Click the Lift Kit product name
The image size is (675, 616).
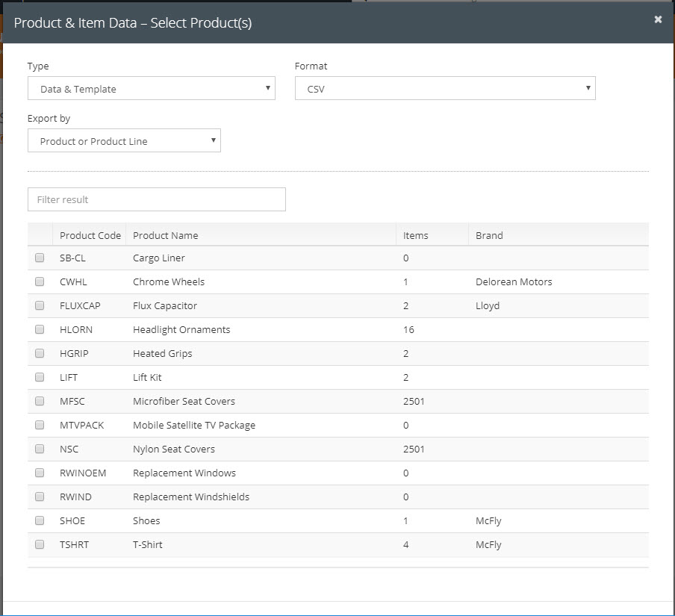[147, 377]
